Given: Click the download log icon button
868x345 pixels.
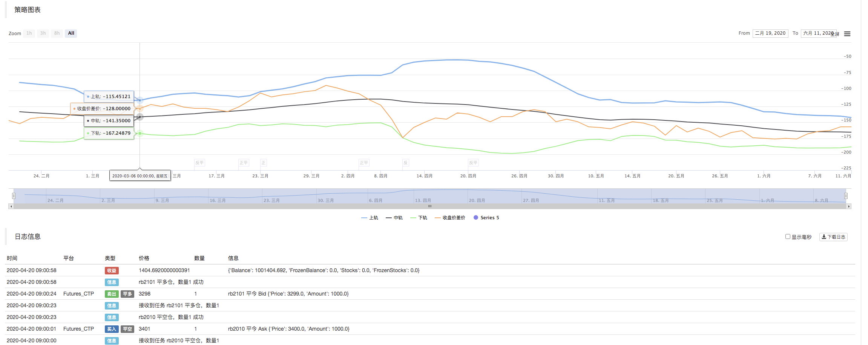Looking at the screenshot, I should (x=833, y=237).
